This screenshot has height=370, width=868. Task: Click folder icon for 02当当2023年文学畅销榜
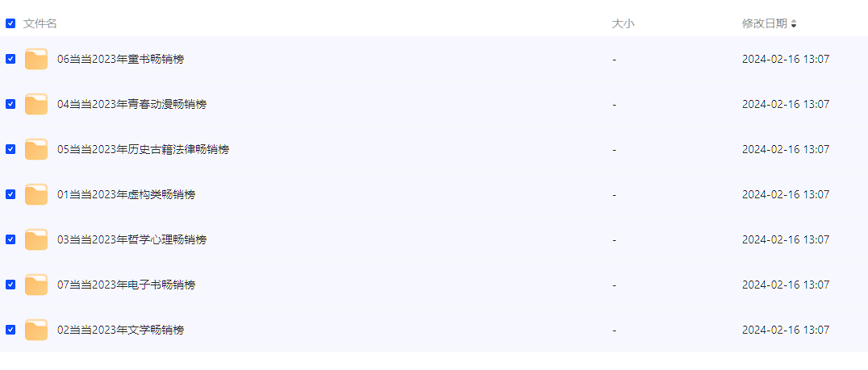point(36,330)
